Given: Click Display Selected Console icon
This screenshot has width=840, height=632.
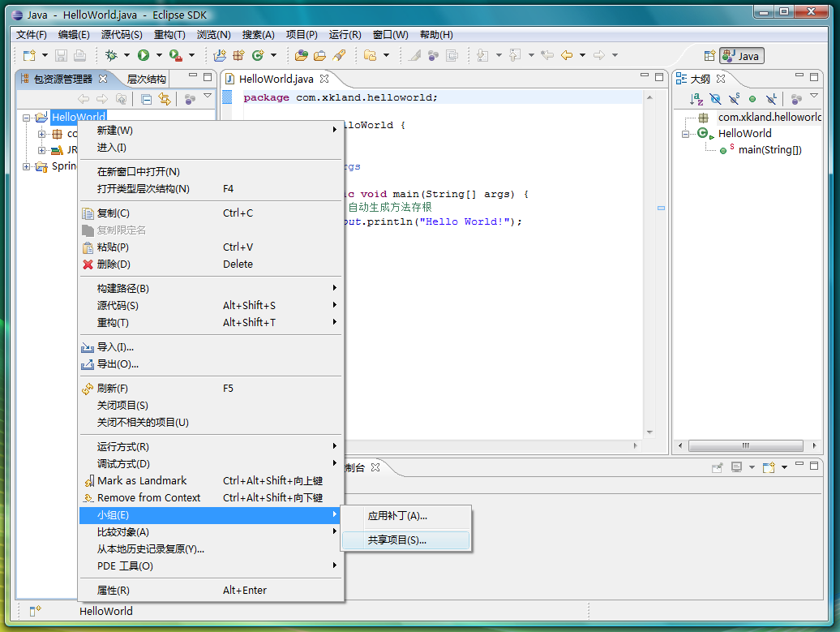Looking at the screenshot, I should pos(736,467).
